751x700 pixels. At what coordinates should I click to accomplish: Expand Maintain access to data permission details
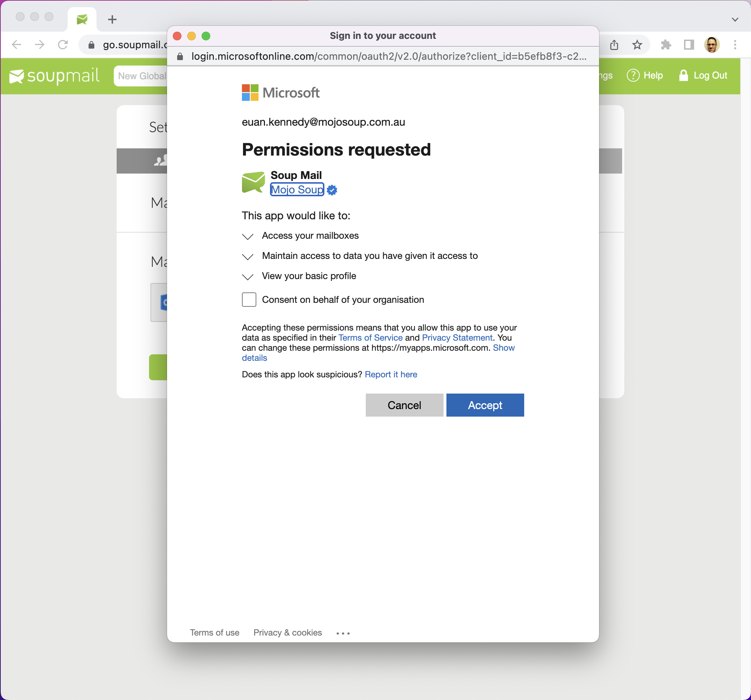[247, 256]
